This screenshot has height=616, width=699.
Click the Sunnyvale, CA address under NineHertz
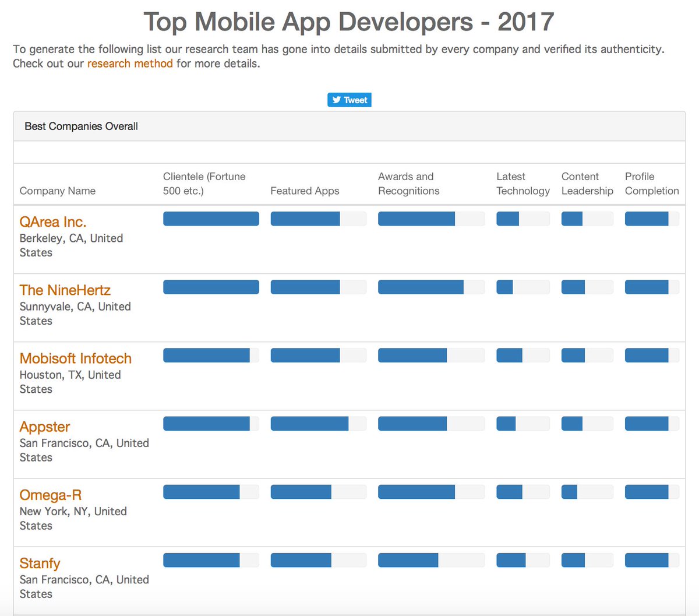[75, 314]
